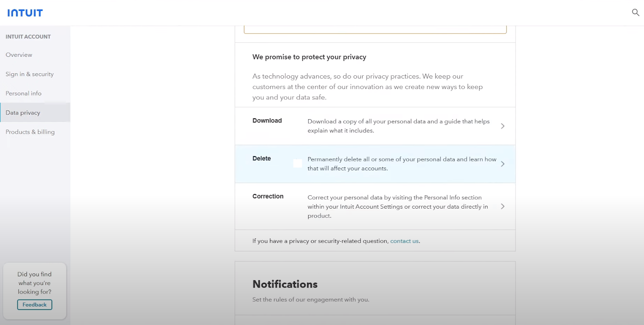Click the Intuit logo
This screenshot has width=644, height=325.
pos(25,13)
